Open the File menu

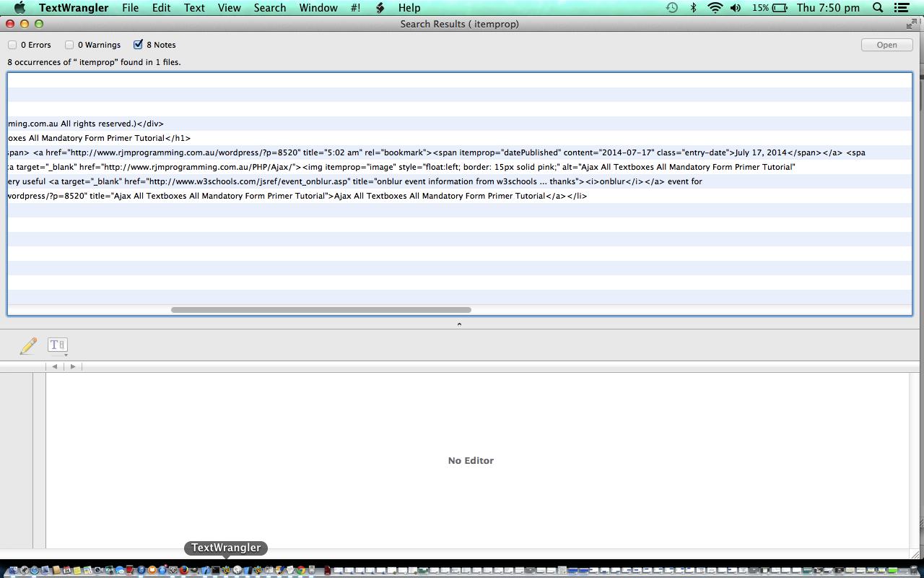[130, 8]
